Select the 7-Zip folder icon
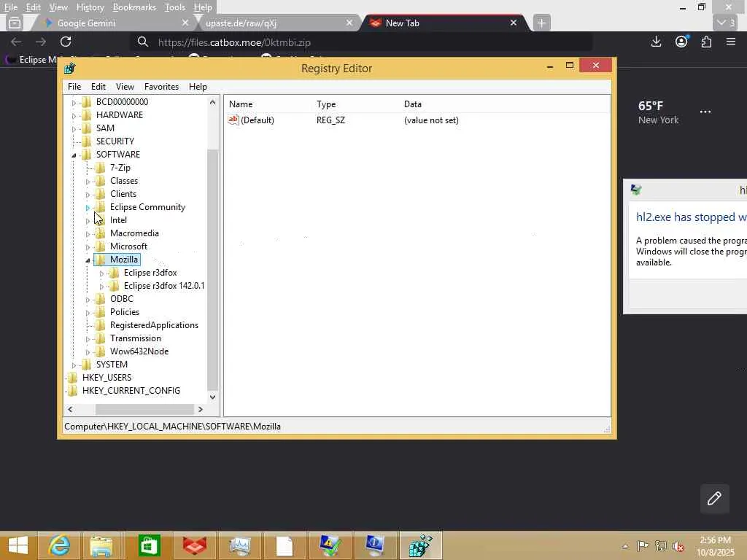 click(x=100, y=168)
